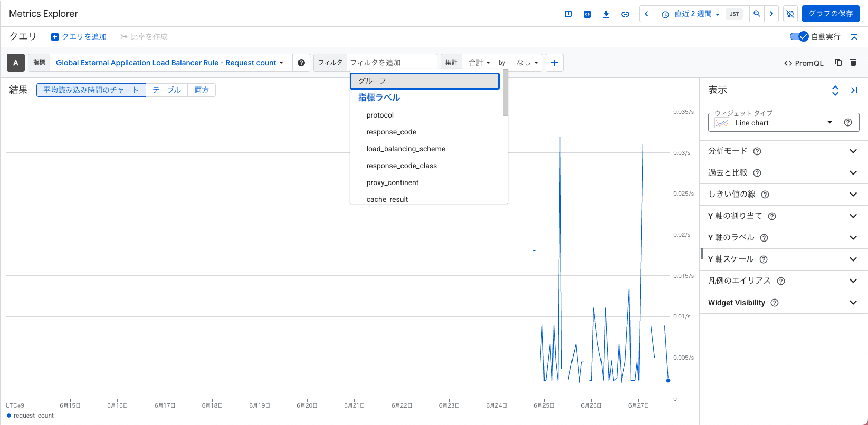This screenshot has width=868, height=425.
Task: Click the PromQL button
Action: [804, 63]
